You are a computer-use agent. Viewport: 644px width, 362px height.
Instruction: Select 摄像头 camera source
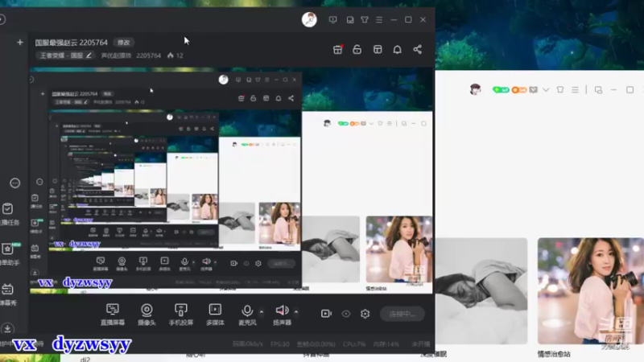[147, 315]
